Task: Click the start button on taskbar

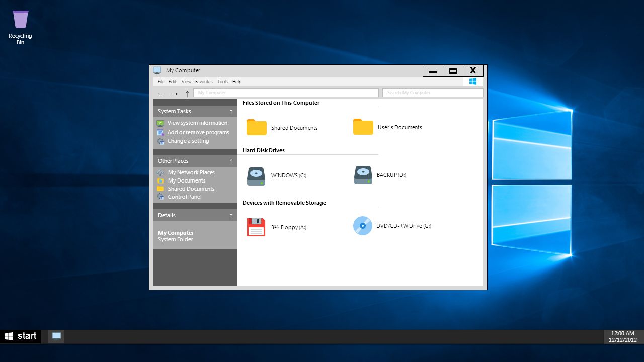Action: [x=21, y=336]
